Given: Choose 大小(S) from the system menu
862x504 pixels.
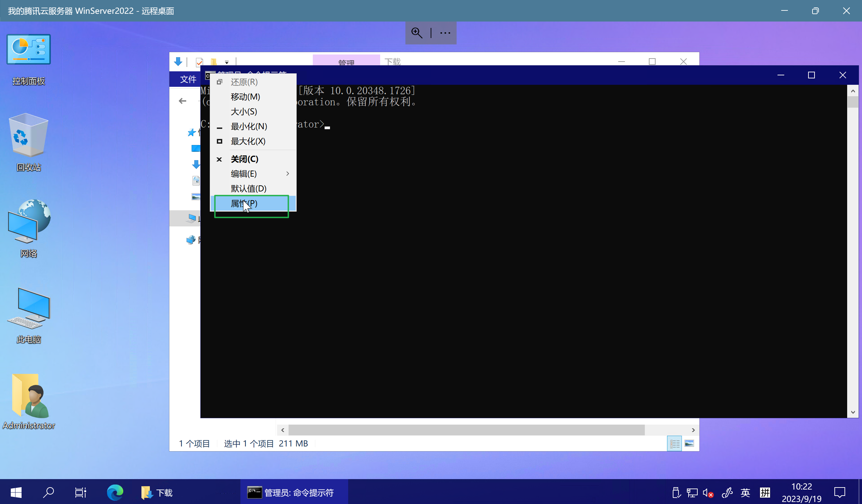Looking at the screenshot, I should 253,111.
